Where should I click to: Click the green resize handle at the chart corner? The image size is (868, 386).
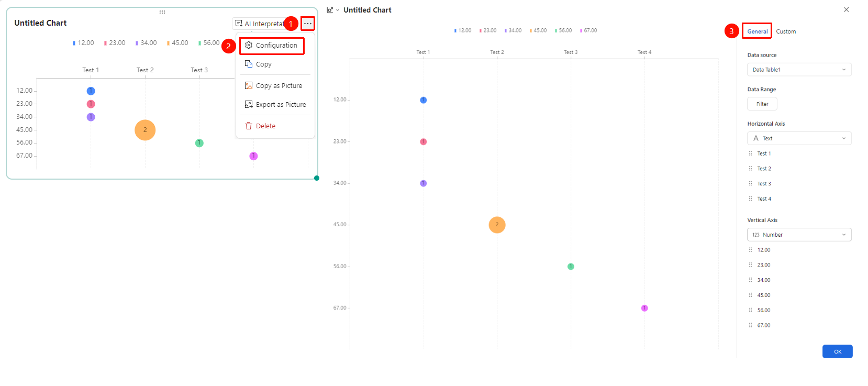pyautogui.click(x=317, y=178)
